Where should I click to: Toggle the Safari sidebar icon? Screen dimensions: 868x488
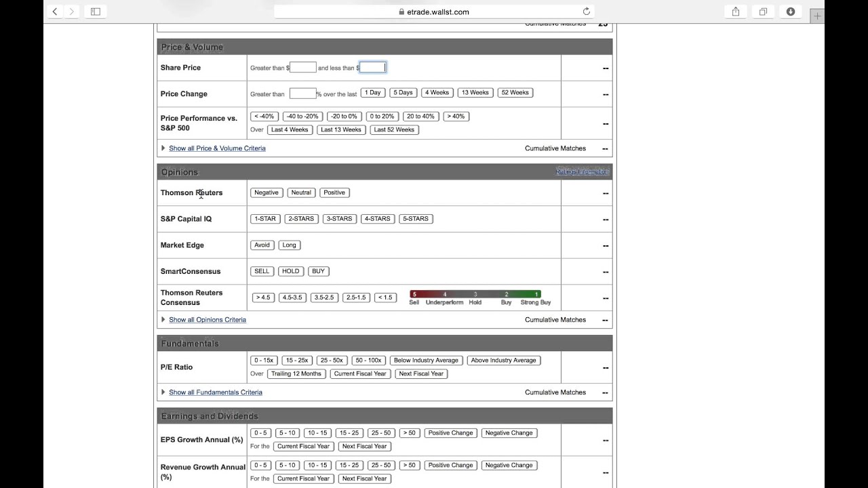(x=95, y=12)
